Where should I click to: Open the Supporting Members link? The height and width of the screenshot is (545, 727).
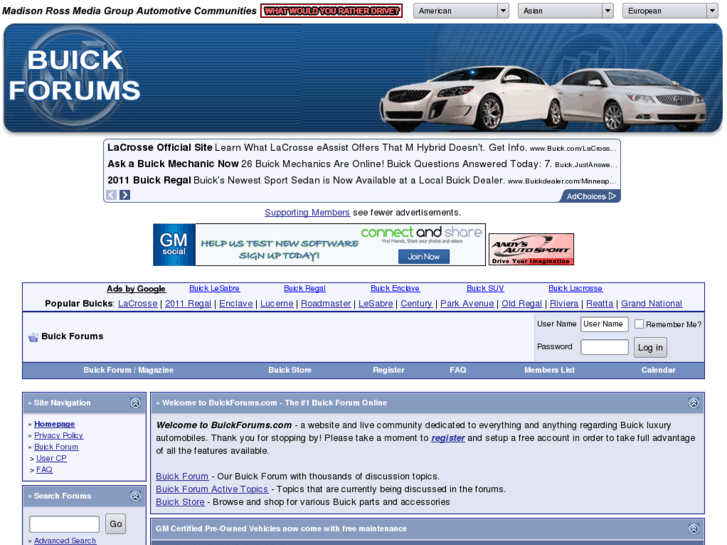coord(307,212)
